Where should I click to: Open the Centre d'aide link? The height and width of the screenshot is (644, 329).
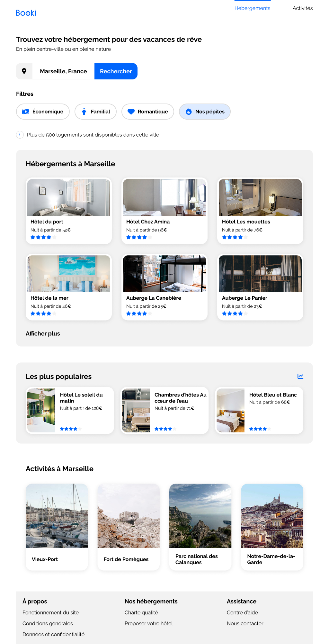click(x=242, y=612)
